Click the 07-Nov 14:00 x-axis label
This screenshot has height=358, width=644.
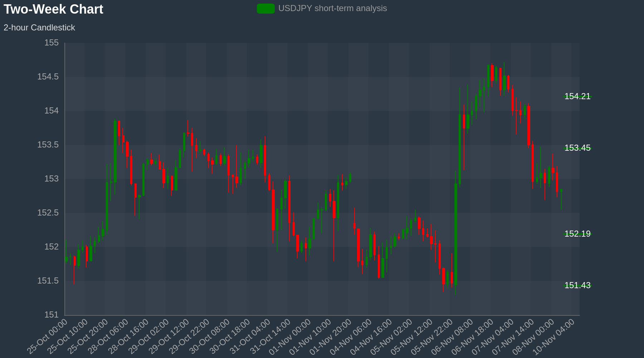point(513,337)
